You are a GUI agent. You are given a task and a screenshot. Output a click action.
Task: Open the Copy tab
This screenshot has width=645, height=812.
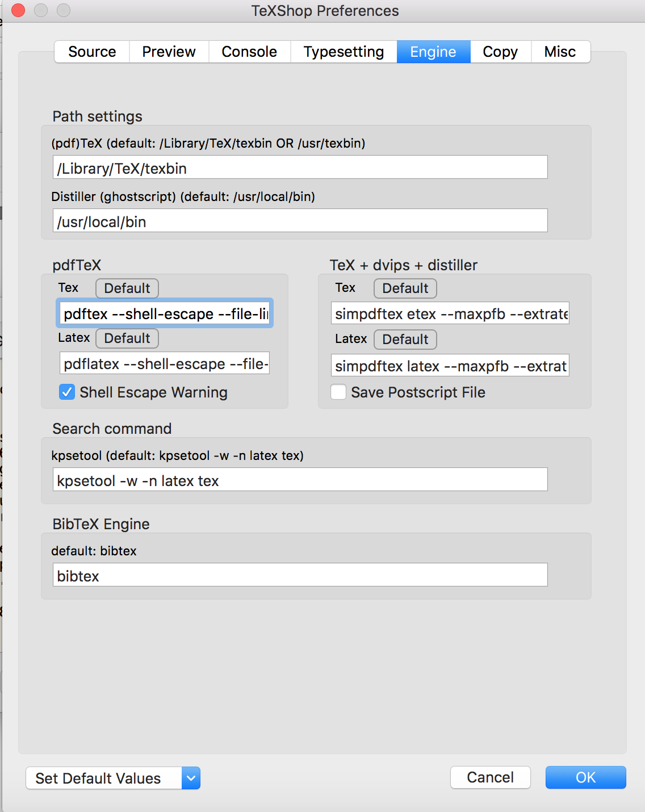(500, 52)
